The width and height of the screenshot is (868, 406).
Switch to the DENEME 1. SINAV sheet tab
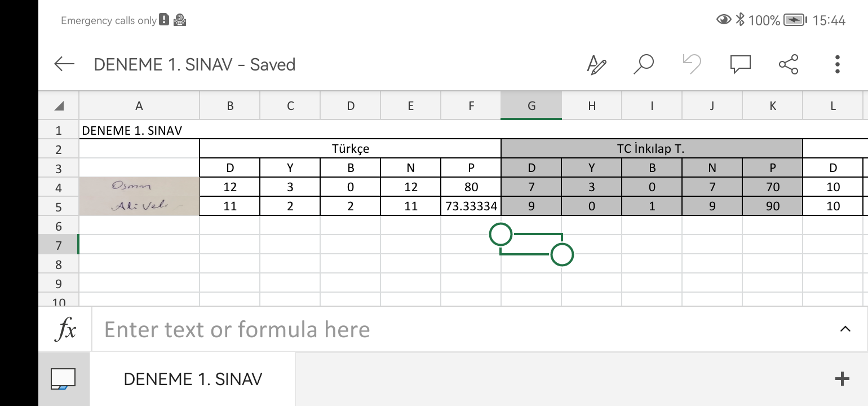click(x=193, y=379)
